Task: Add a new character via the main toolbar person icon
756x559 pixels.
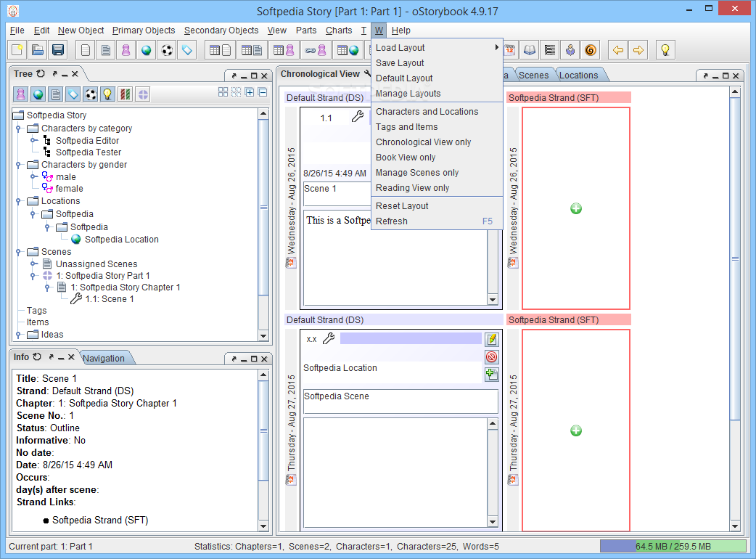Action: (126, 50)
